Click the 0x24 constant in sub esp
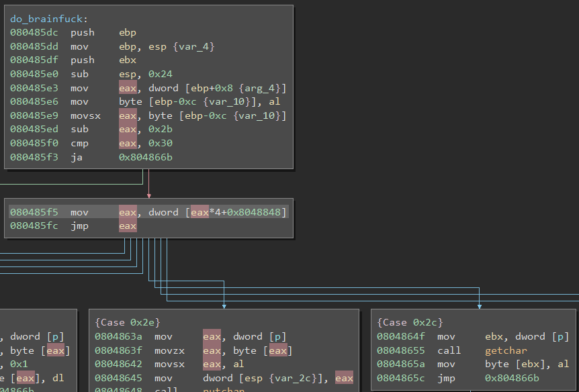The image size is (579, 392). tap(158, 74)
